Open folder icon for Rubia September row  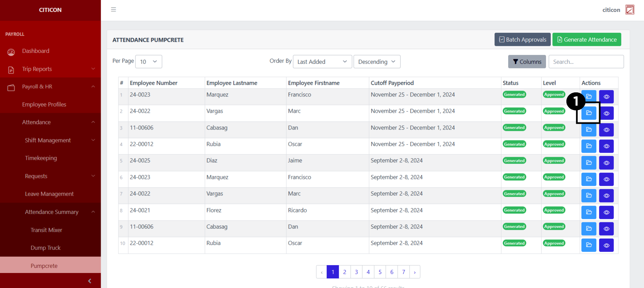click(x=589, y=245)
